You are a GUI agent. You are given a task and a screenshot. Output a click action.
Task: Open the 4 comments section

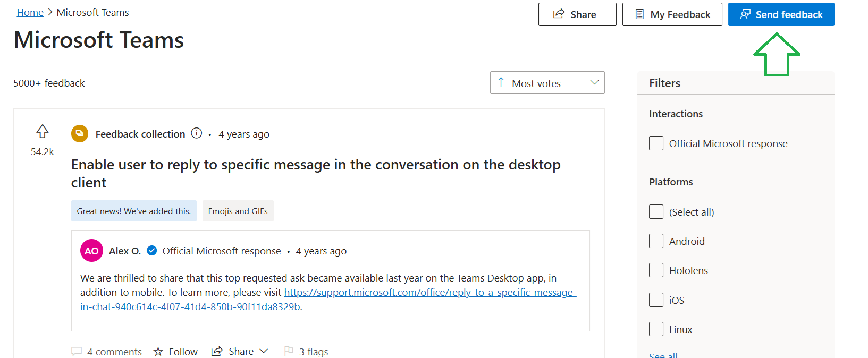tap(107, 352)
